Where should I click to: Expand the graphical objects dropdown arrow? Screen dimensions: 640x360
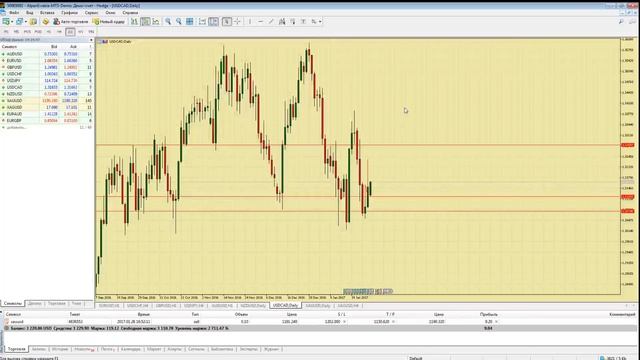(320, 22)
